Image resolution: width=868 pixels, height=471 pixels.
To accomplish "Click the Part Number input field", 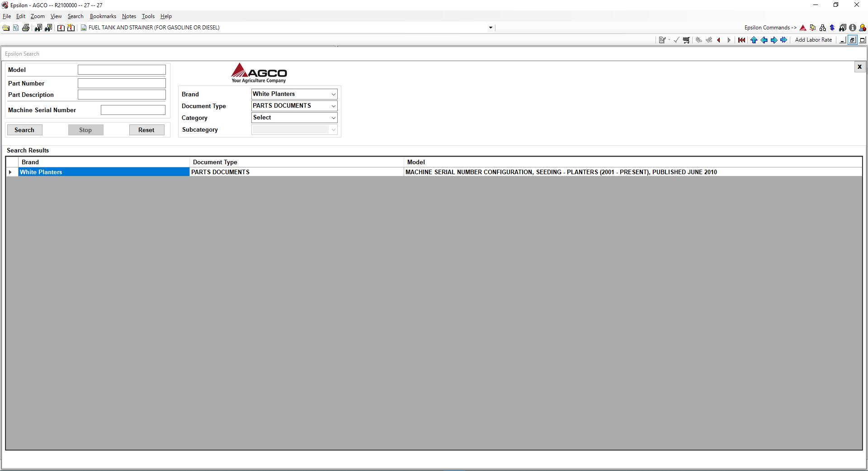I will [122, 83].
